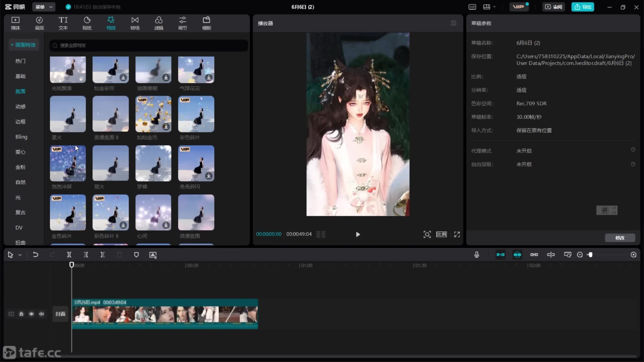
Task: Mute the main video track audio
Action: coord(42,314)
